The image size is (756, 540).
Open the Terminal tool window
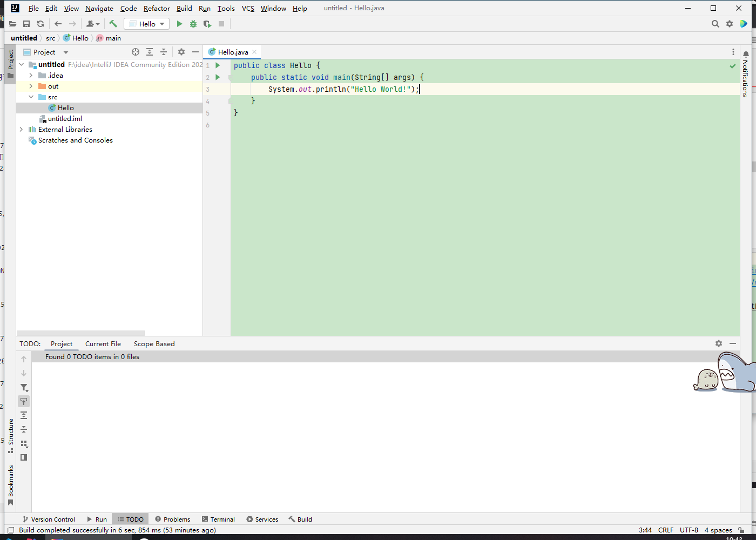pyautogui.click(x=218, y=519)
